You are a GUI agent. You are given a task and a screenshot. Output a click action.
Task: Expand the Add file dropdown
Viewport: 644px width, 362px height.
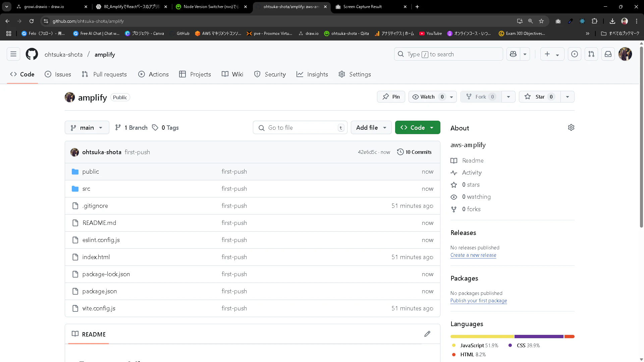point(371,127)
